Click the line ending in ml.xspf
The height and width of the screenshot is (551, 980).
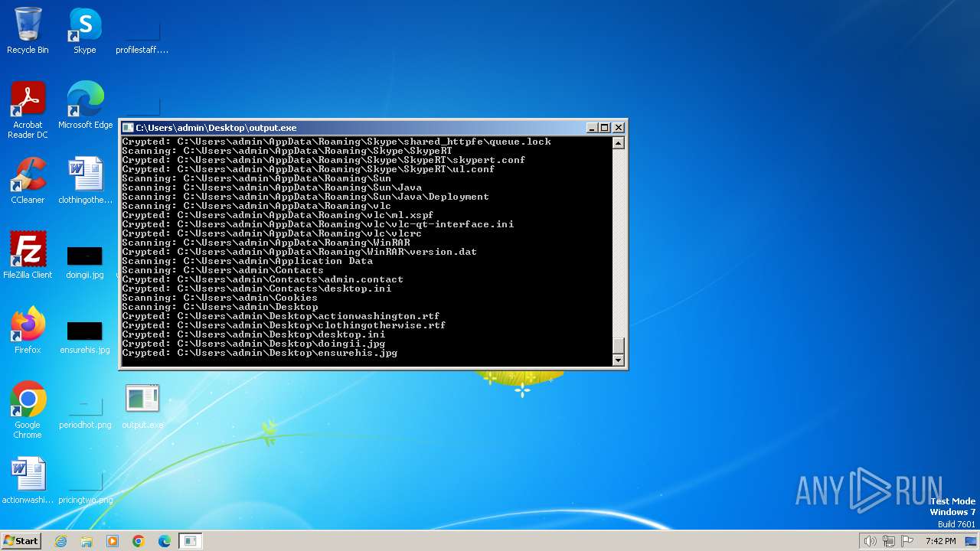click(x=278, y=215)
